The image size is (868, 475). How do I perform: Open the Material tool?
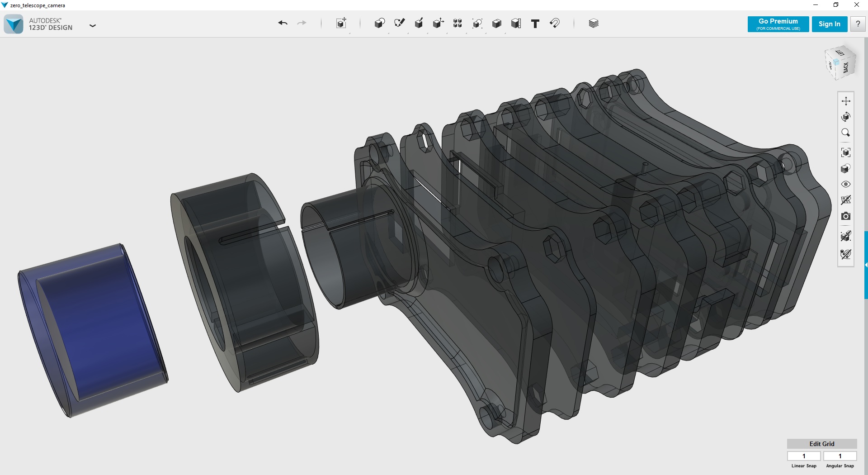[x=594, y=24]
